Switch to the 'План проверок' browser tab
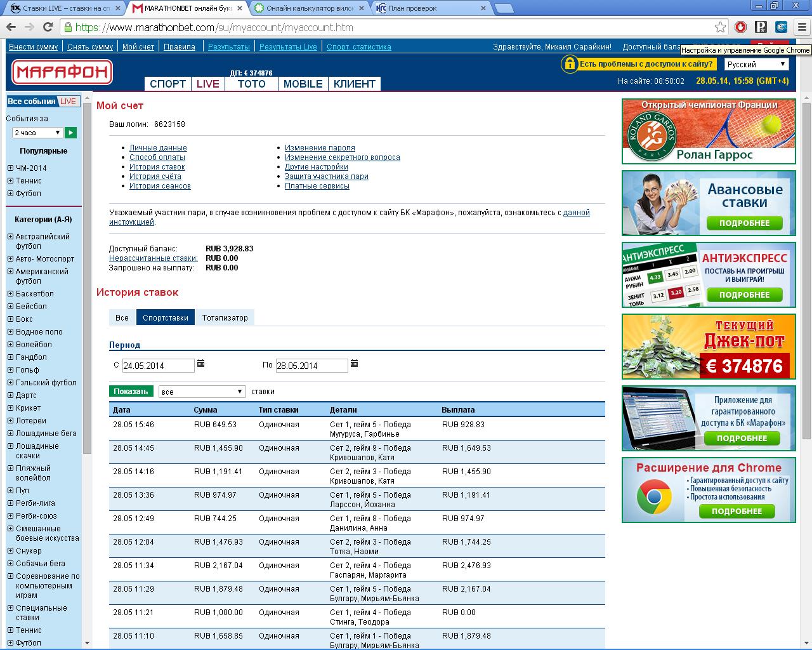 pyautogui.click(x=431, y=9)
